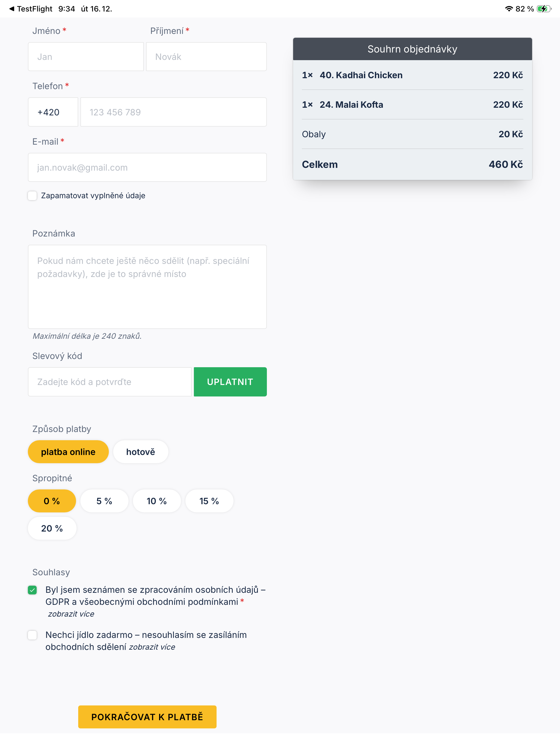Screen dimensions: 560x747
Task: Click the Slevový kód input field
Action: (110, 382)
